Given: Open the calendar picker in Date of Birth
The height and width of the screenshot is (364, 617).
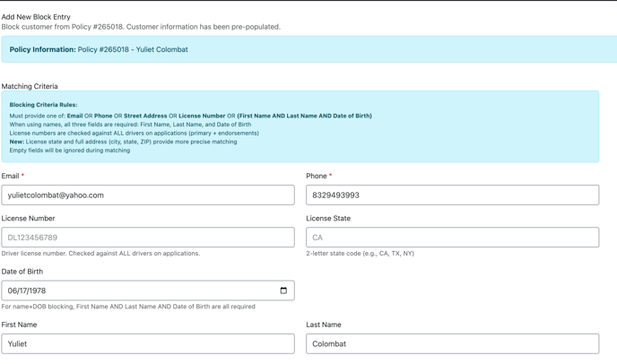Looking at the screenshot, I should (x=283, y=290).
